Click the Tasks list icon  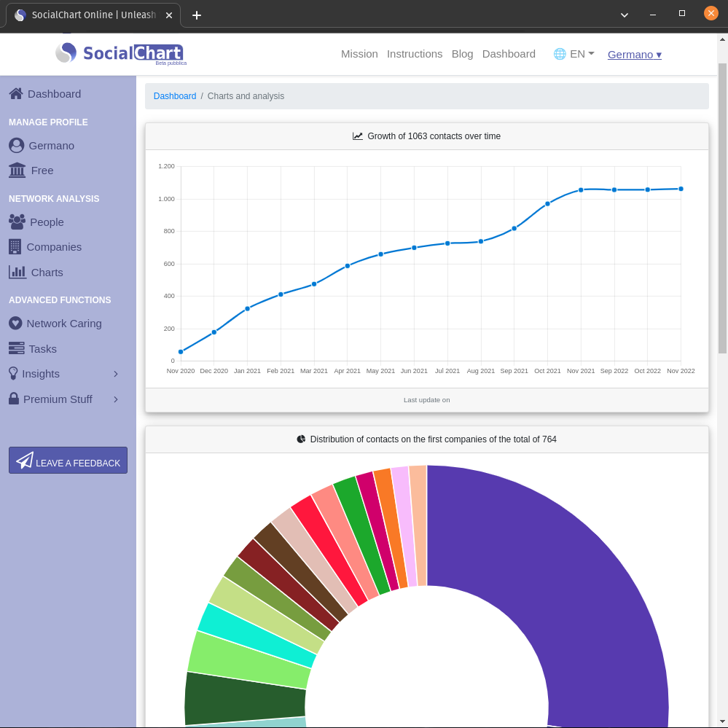pyautogui.click(x=16, y=348)
